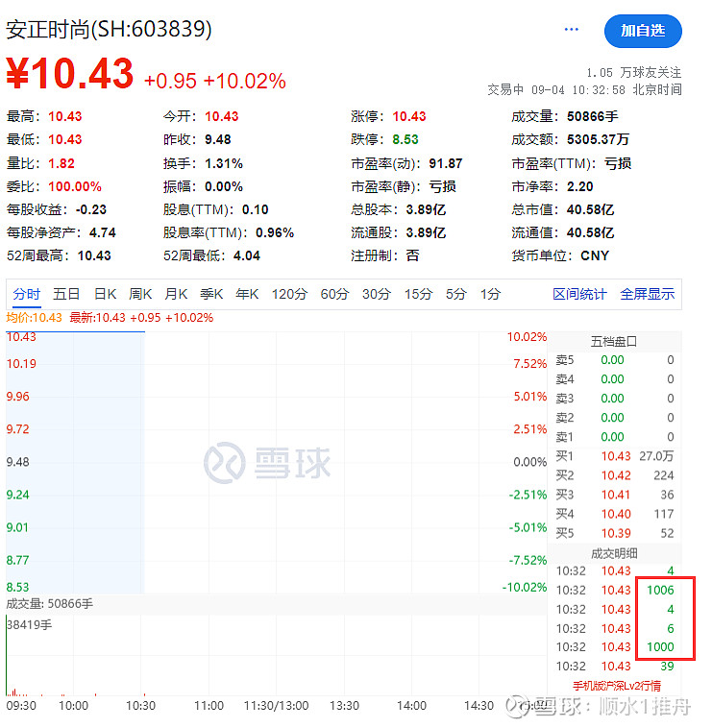
Task: Click the 卖1 row in order book
Action: [614, 437]
